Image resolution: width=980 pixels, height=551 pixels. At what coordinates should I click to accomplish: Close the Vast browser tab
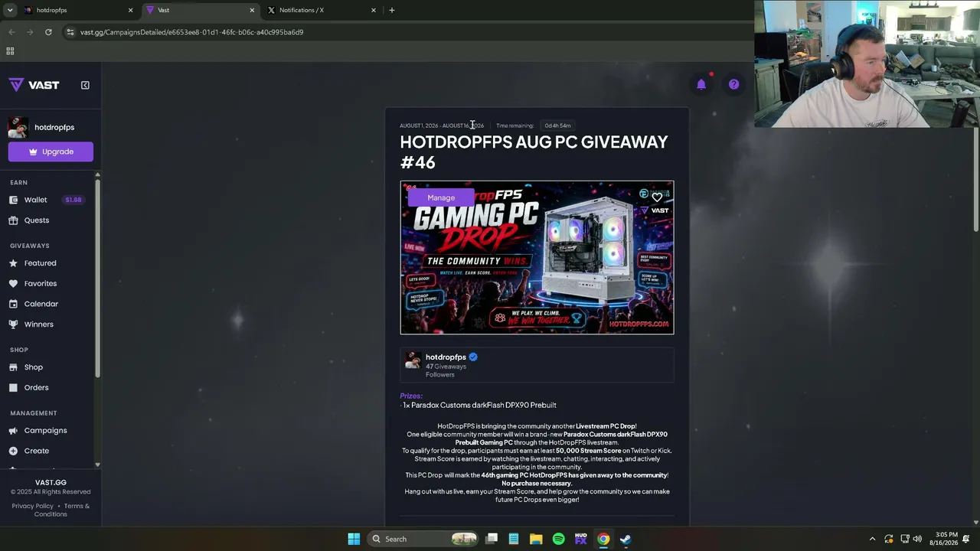click(252, 10)
